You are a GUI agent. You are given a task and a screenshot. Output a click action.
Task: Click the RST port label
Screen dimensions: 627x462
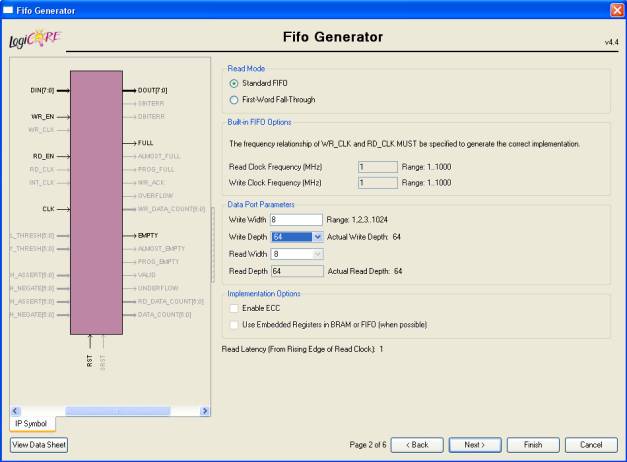point(90,360)
